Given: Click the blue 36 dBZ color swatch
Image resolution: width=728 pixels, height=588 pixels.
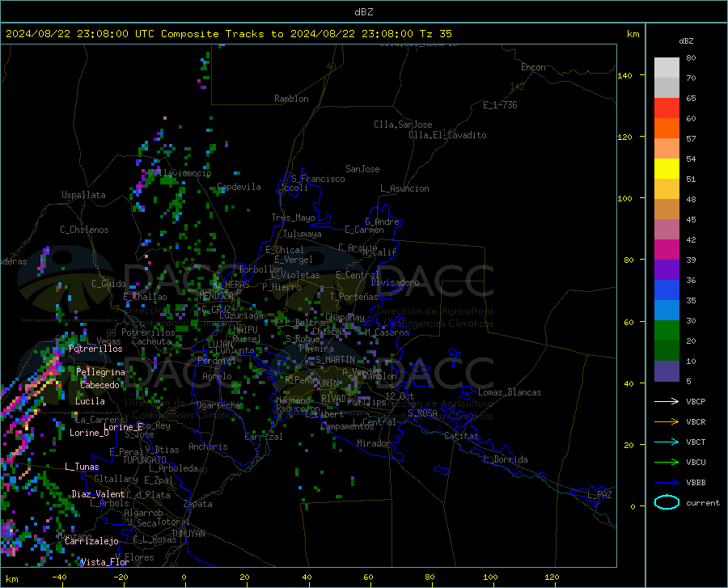Looking at the screenshot, I should point(667,290).
